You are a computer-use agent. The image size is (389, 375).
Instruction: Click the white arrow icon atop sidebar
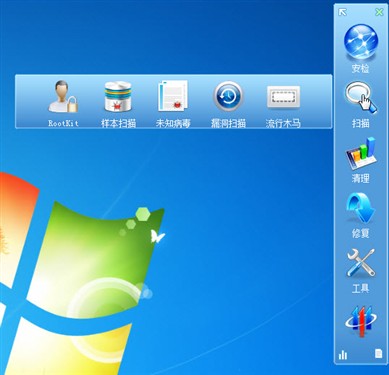click(x=342, y=12)
